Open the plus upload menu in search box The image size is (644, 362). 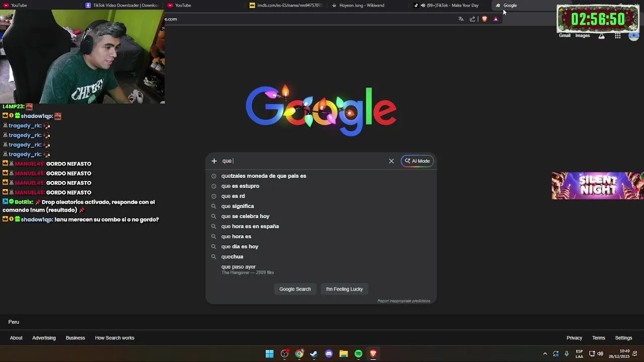point(214,161)
